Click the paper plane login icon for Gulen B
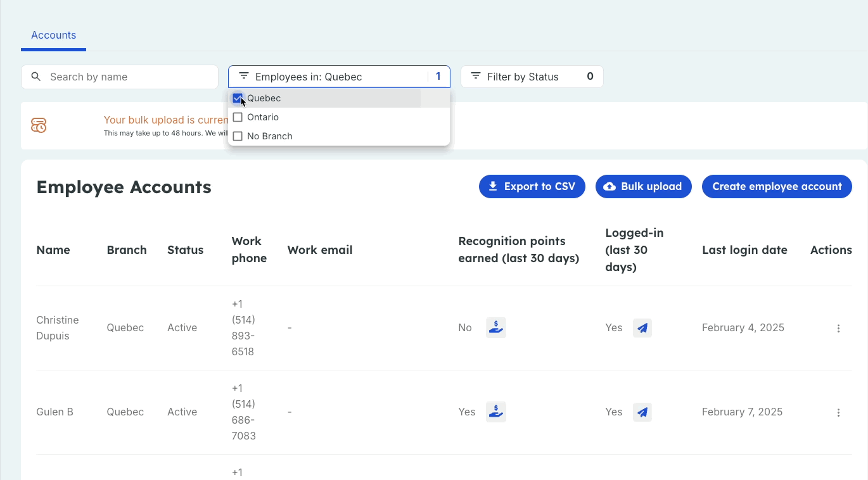The image size is (868, 480). pos(642,412)
